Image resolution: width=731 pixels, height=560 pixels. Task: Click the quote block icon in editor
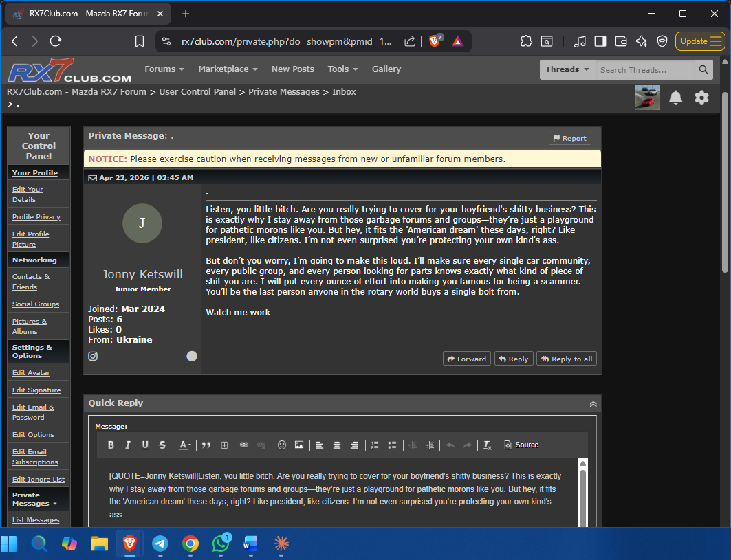coord(206,445)
